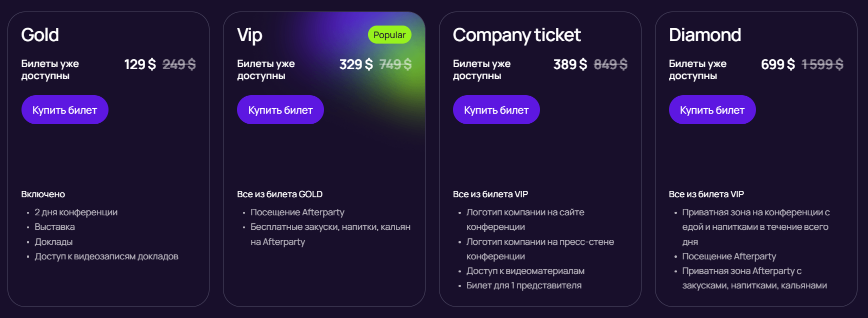The image size is (868, 318).
Task: Click the "Все из билета GOLD" heading
Action: (x=279, y=194)
